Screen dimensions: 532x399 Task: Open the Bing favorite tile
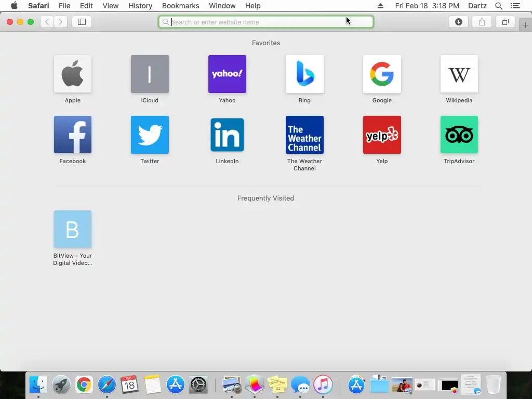click(304, 74)
